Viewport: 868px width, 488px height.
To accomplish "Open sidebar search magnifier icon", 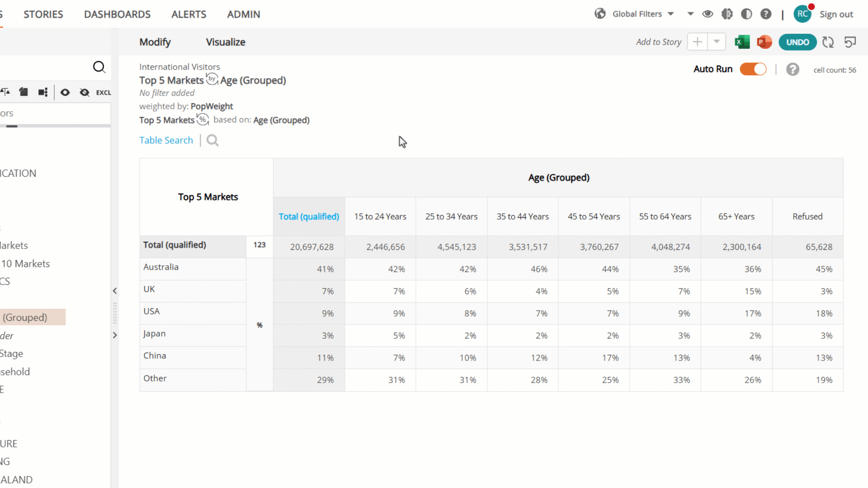I will tap(99, 67).
